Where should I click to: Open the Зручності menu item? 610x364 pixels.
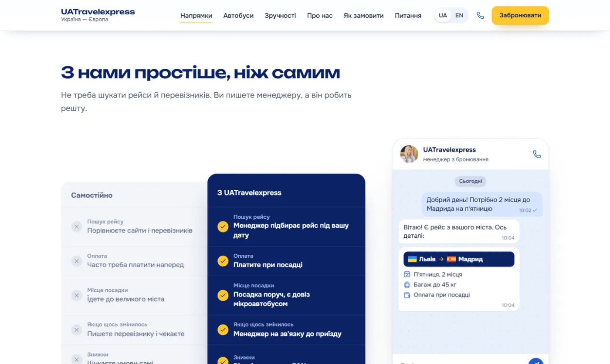coord(280,16)
